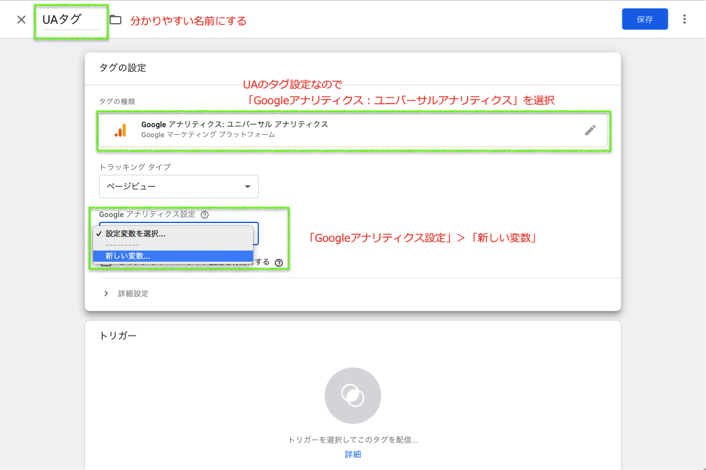The width and height of the screenshot is (706, 470).
Task: Open help icon beside Google アナリティクス設定
Action: 205,215
